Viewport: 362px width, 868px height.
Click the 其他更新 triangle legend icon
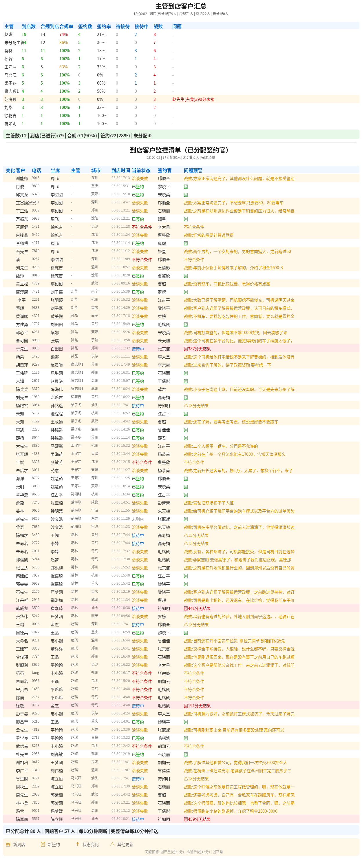pos(112,844)
